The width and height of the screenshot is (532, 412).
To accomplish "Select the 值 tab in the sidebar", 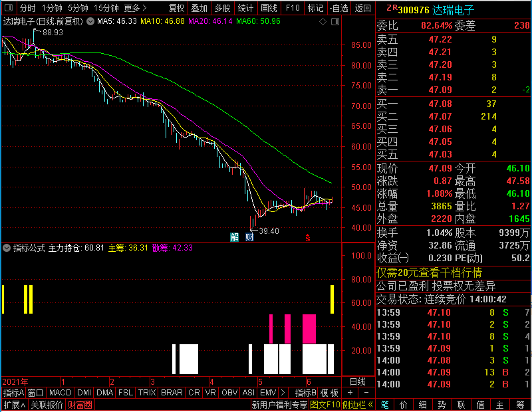I will pos(480,405).
